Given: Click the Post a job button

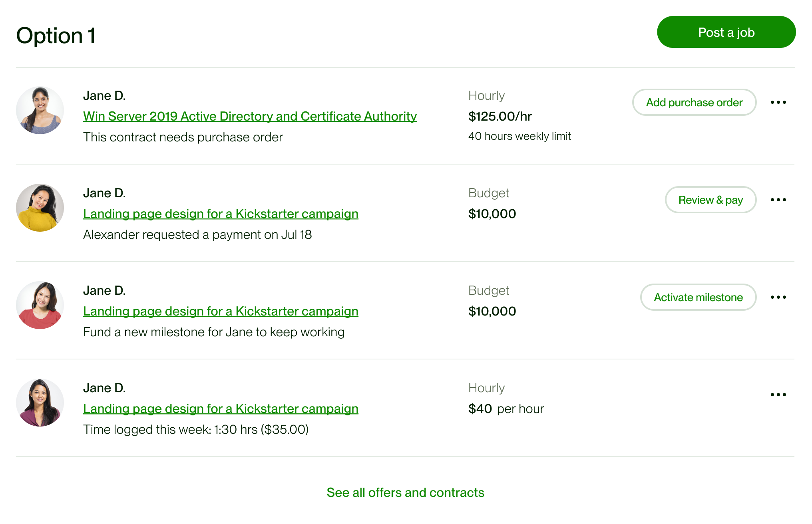Looking at the screenshot, I should 726,32.
